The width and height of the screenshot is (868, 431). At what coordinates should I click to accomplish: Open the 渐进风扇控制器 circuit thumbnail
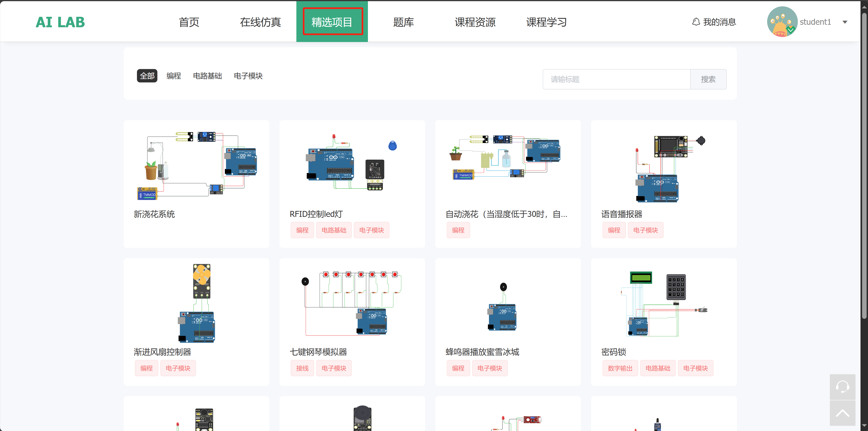(x=196, y=303)
